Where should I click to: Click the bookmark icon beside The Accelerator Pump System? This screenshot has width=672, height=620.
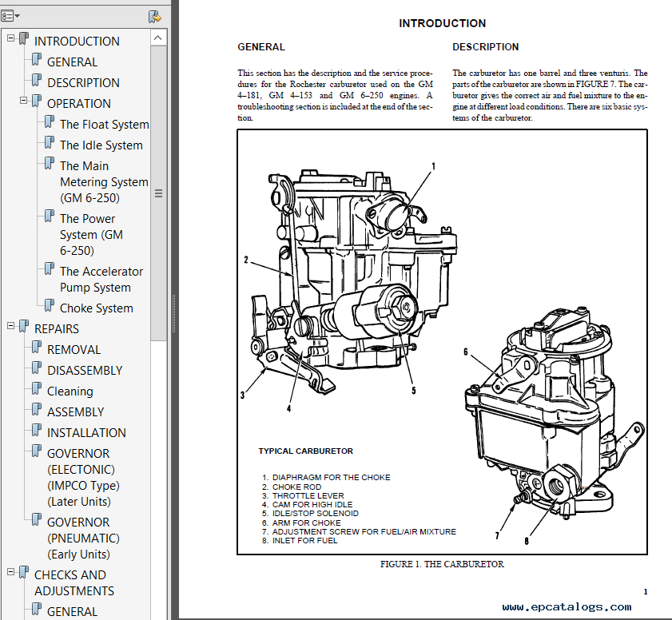[50, 268]
